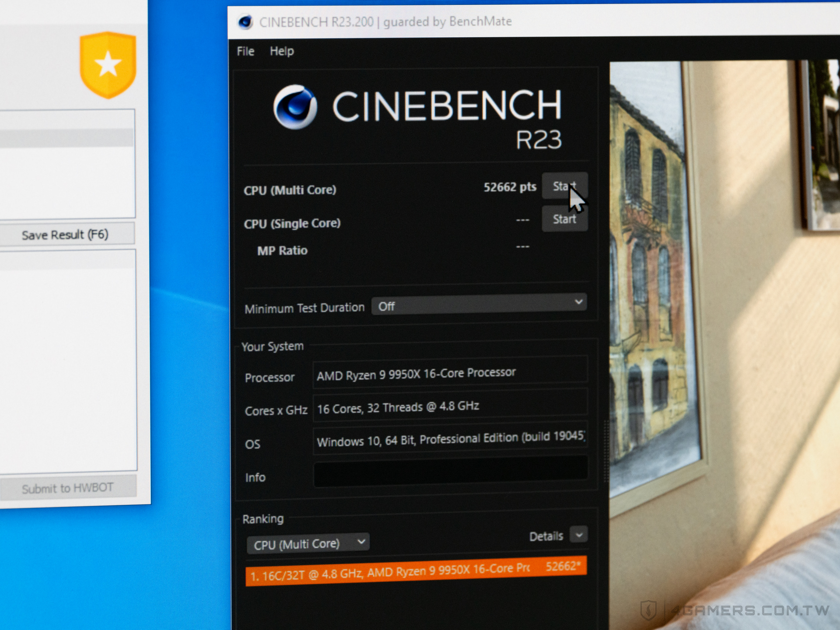The width and height of the screenshot is (840, 630).
Task: Start the CPU Single Core test
Action: tap(564, 219)
